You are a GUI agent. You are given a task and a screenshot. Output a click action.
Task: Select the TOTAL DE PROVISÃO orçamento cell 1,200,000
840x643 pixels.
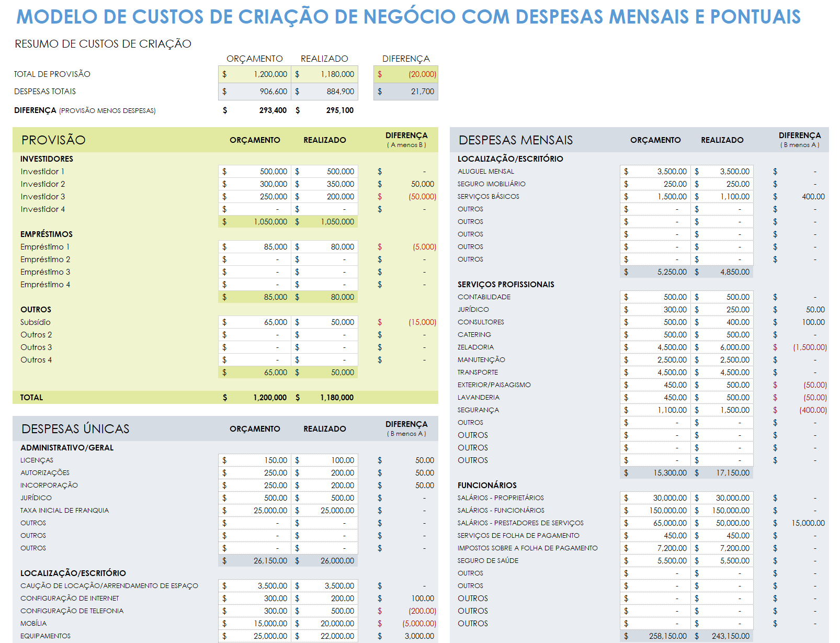(x=254, y=74)
